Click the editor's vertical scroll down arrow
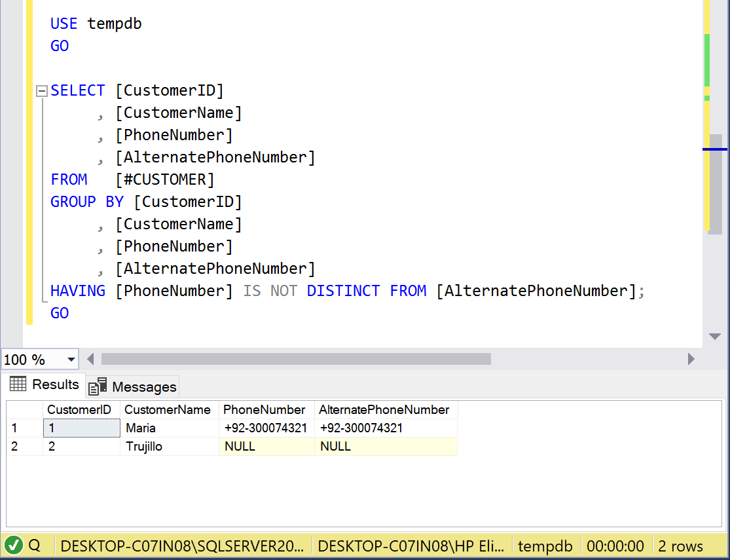730x560 pixels. (x=715, y=337)
